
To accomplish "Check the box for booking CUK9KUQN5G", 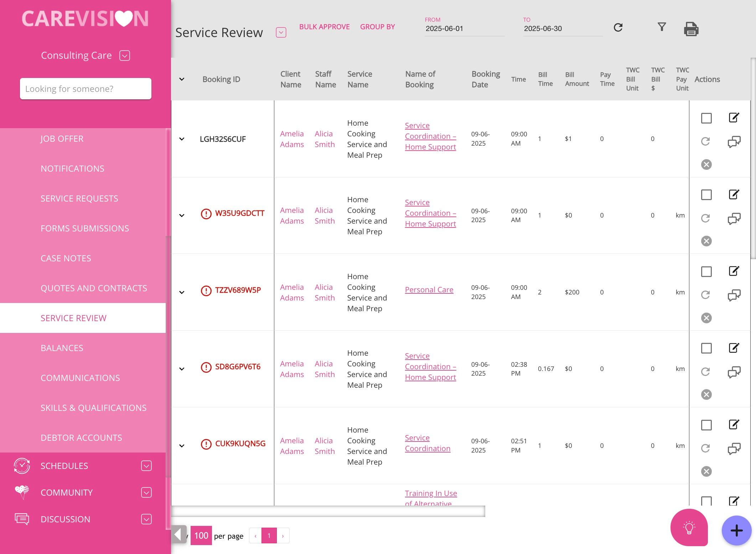I will tap(706, 425).
